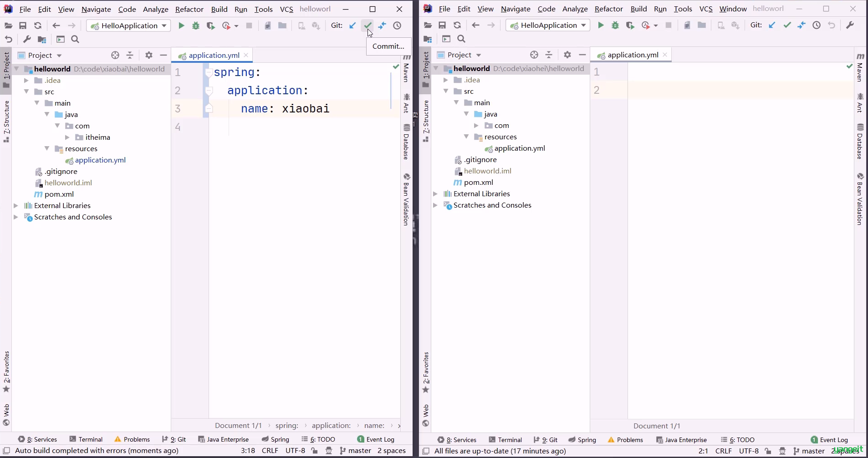Open Search Everywhere magnifier in right window

point(461,39)
